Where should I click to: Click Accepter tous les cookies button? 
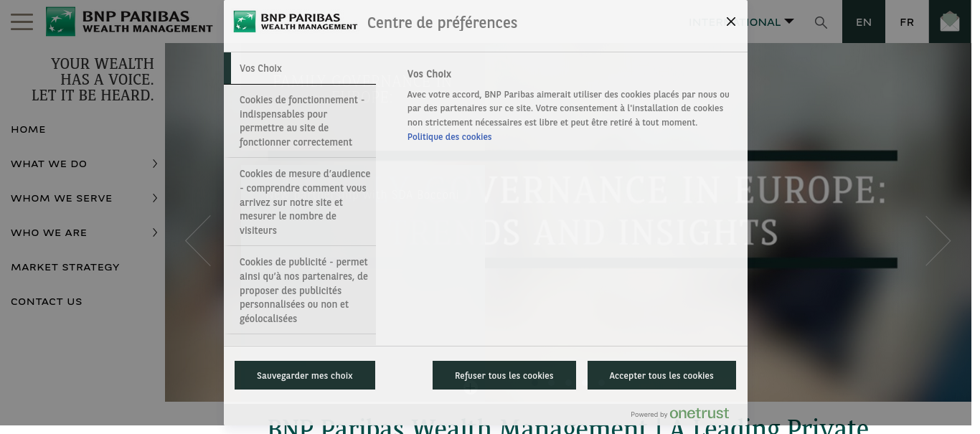tap(661, 375)
